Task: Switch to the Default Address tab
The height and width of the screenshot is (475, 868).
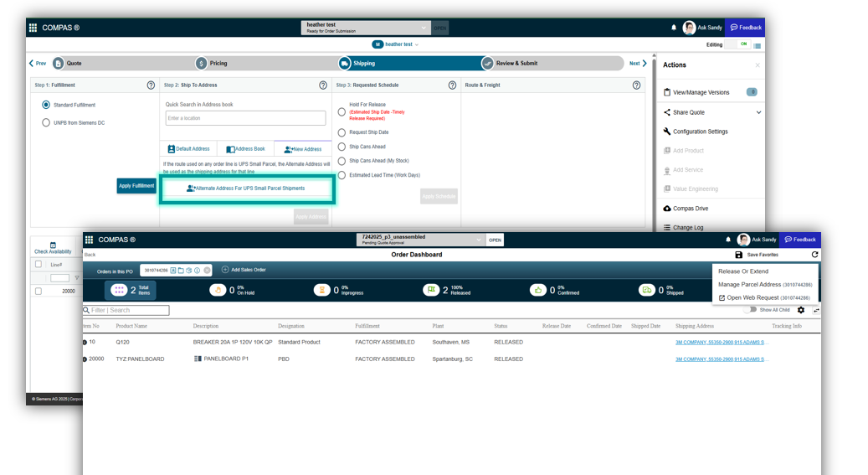Action: [189, 148]
